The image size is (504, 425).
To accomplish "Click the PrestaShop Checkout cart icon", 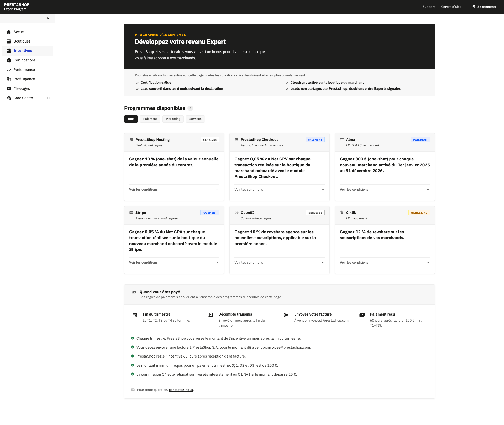I will coord(237,140).
